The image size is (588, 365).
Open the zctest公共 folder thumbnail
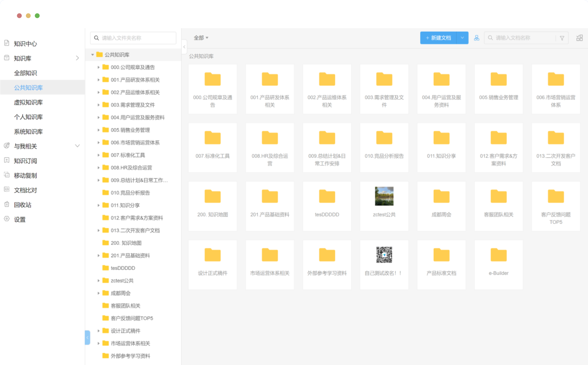click(384, 196)
